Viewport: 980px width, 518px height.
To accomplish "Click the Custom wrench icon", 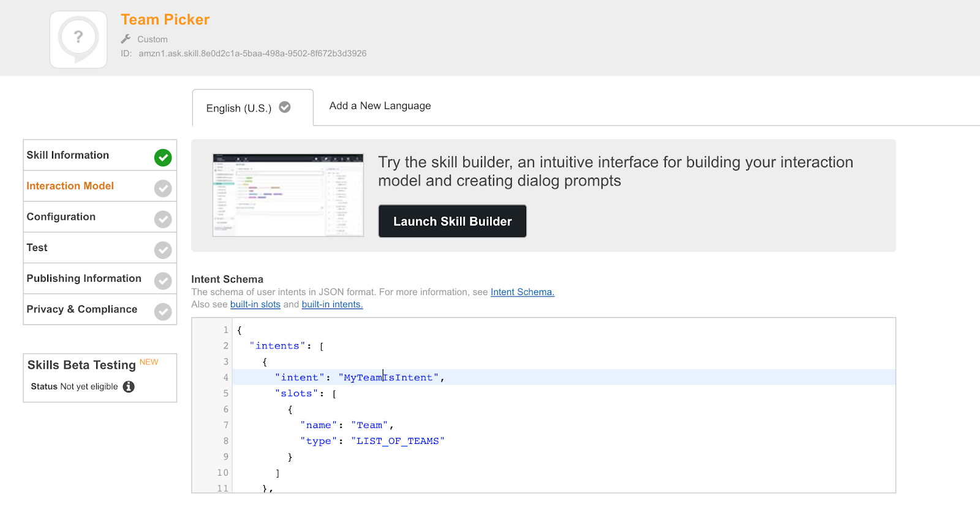I will click(126, 39).
